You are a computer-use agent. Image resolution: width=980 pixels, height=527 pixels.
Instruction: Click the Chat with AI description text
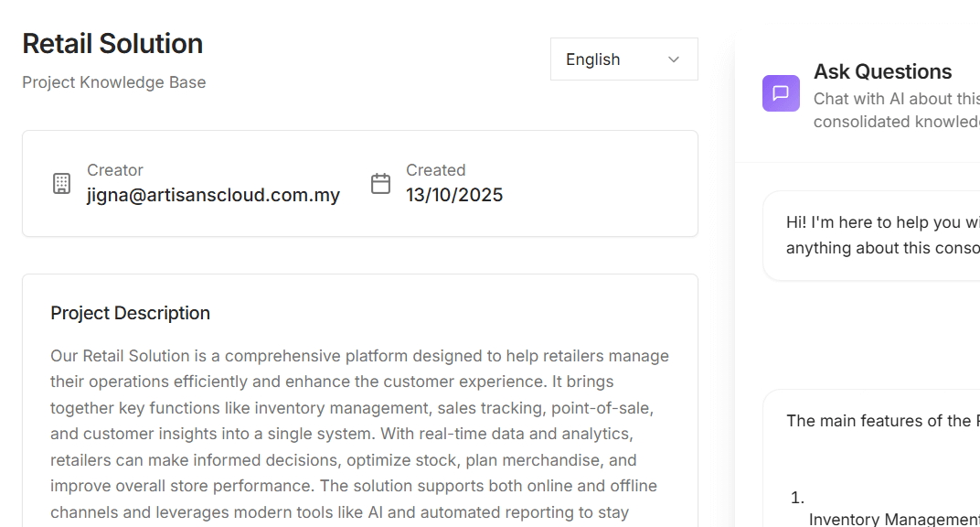(x=895, y=109)
